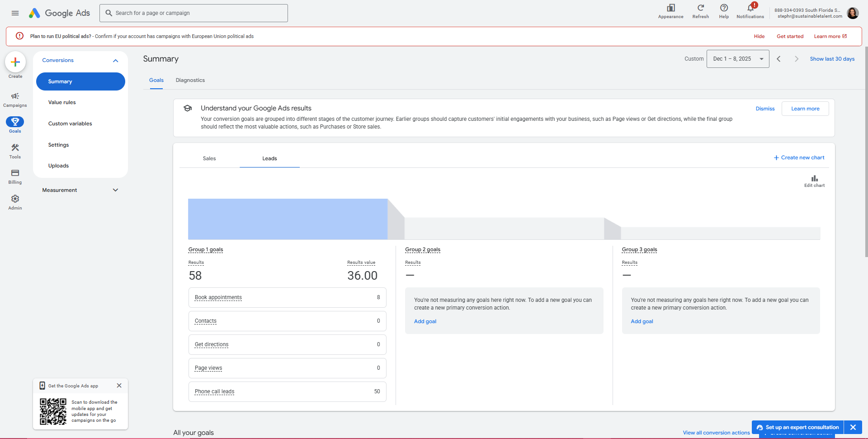Viewport: 868px width, 439px height.
Task: Click Create new chart
Action: point(799,157)
